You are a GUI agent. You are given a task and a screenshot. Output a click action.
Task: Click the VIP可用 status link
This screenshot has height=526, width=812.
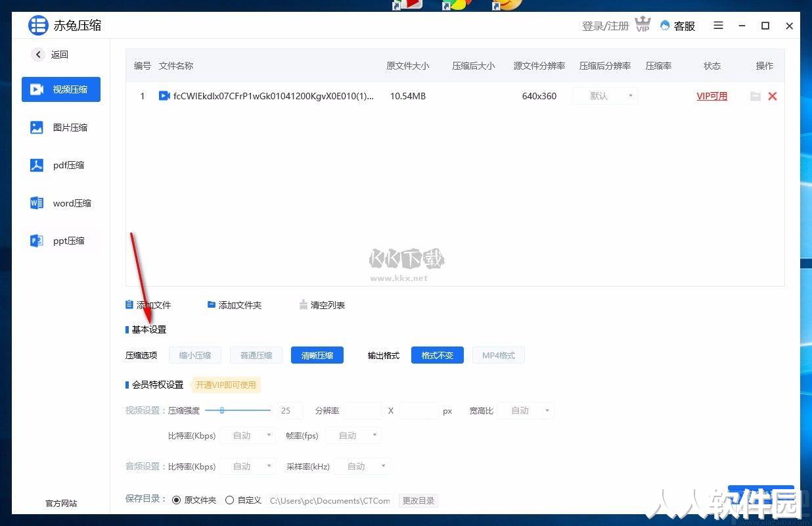click(x=712, y=96)
